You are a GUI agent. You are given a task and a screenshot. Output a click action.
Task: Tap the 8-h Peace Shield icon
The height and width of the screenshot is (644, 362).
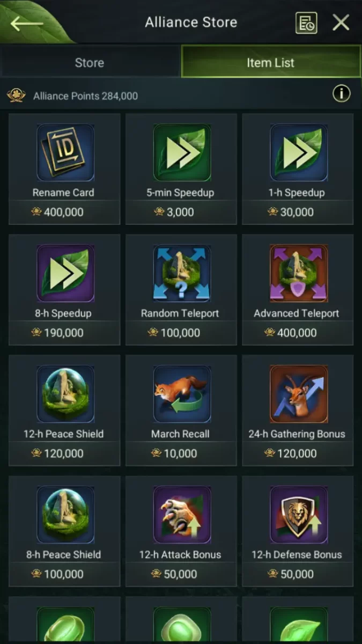coord(65,515)
